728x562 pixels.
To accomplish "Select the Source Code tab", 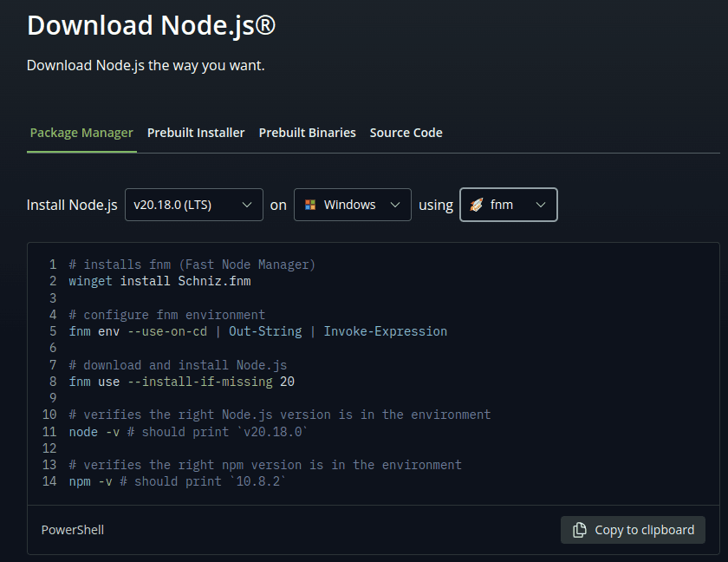I will click(x=406, y=133).
